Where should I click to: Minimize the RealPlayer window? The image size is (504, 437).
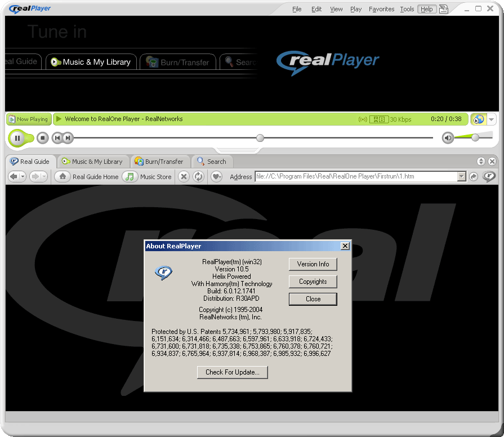pos(467,10)
